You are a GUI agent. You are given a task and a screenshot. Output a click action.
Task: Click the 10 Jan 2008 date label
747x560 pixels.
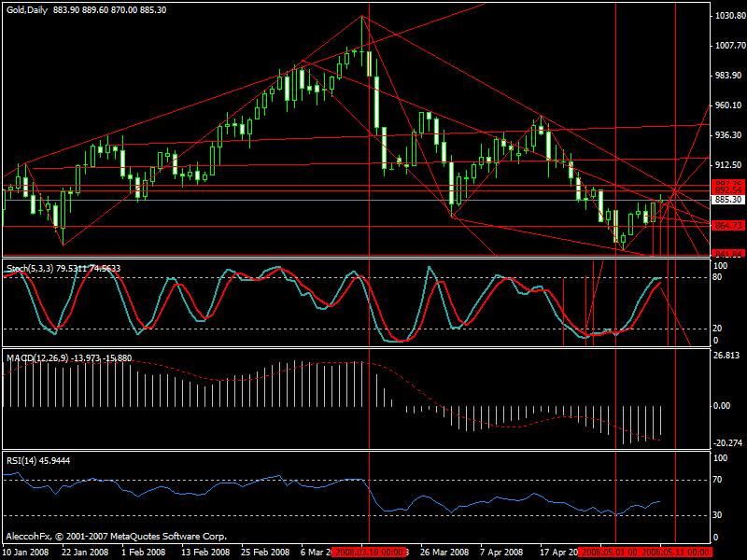tap(26, 552)
